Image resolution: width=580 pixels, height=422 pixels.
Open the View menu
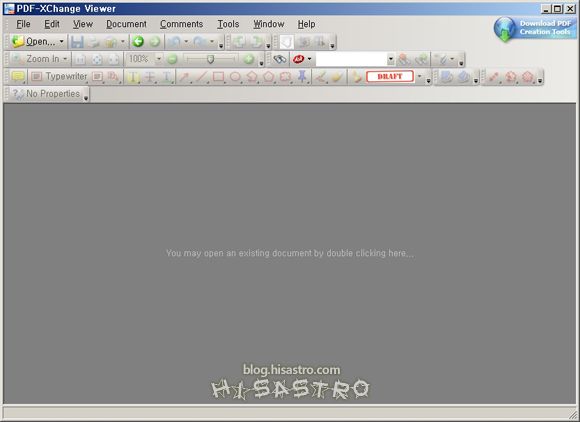82,24
